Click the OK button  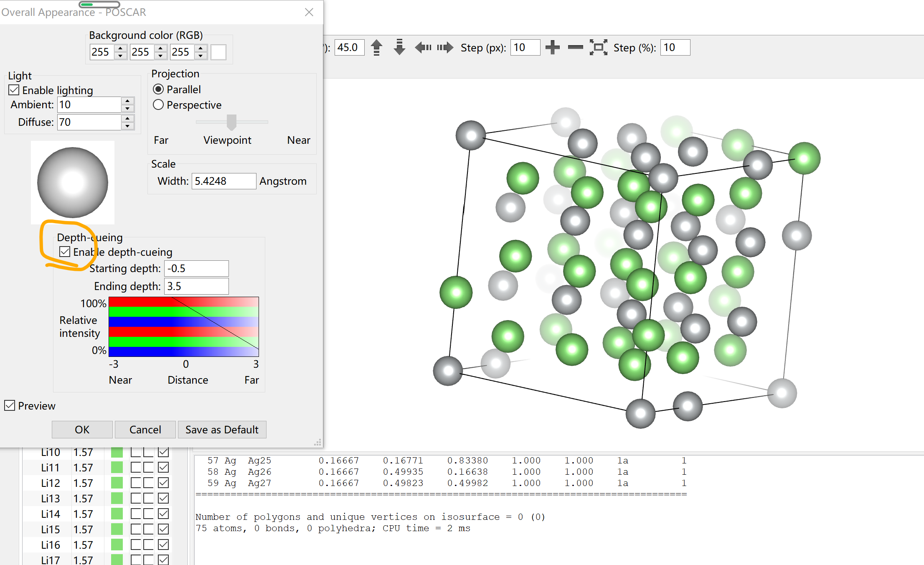pos(82,429)
